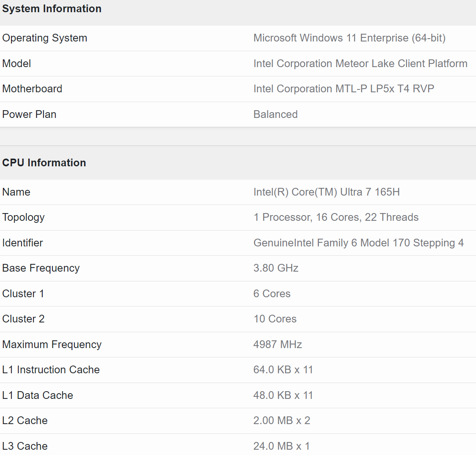Click '1 Processor, 16 Cores, 22 Threads'
Screen dimensions: 476x455
point(336,217)
